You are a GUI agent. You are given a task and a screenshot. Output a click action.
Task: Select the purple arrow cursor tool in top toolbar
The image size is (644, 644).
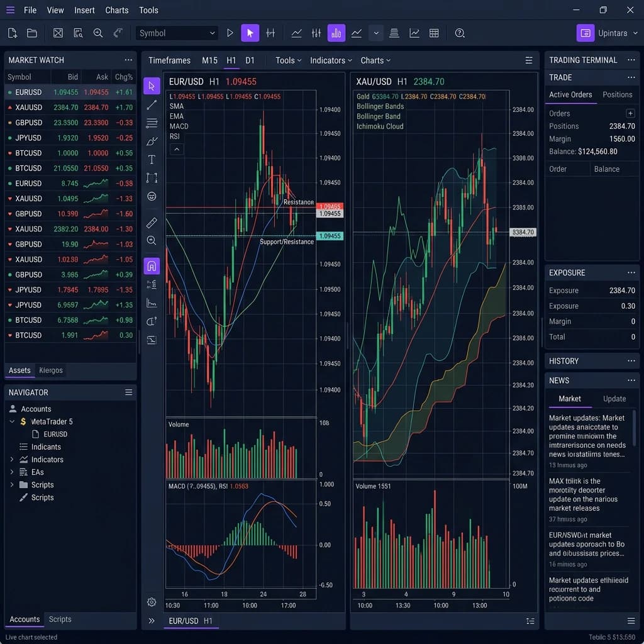pyautogui.click(x=250, y=33)
